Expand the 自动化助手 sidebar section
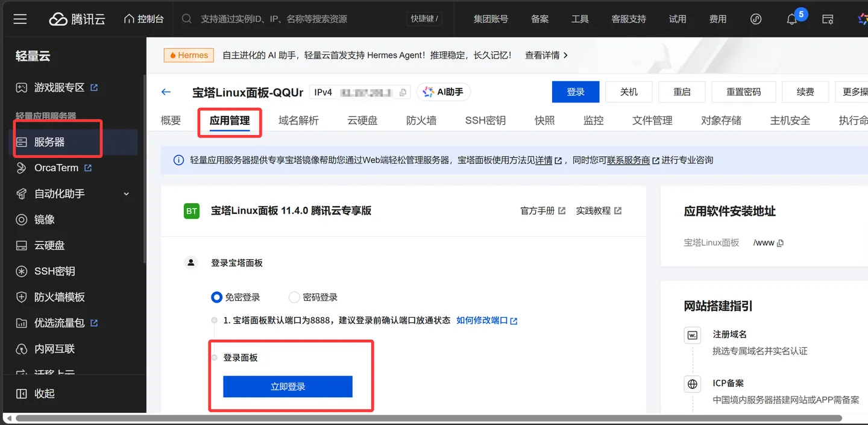The image size is (868, 425). coord(72,194)
